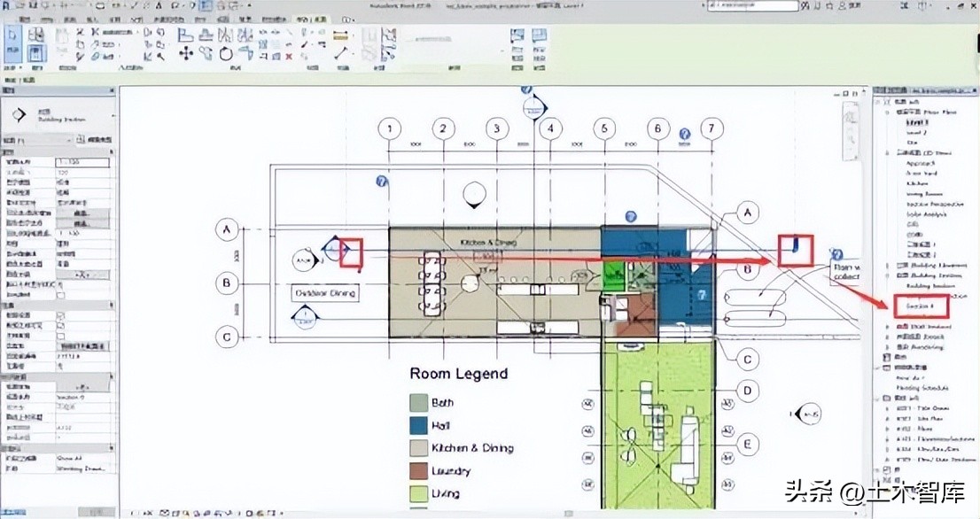Click the view scale 1:100 input field

coord(82,162)
